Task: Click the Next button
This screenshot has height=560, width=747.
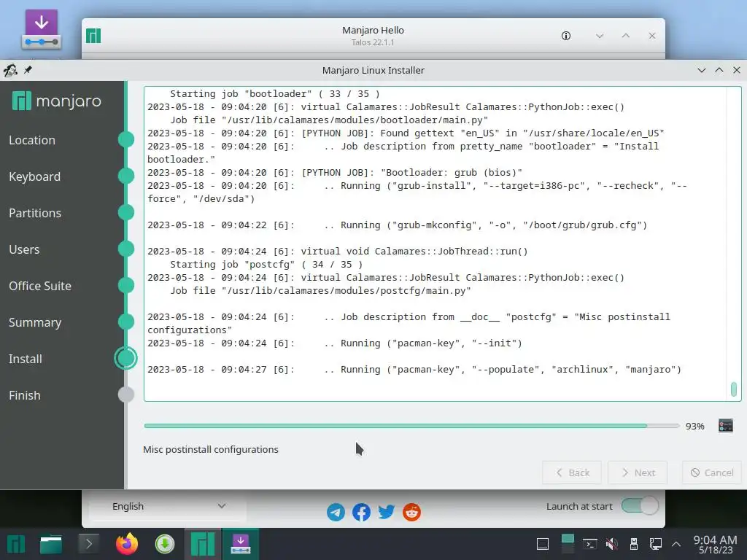Action: [x=638, y=472]
